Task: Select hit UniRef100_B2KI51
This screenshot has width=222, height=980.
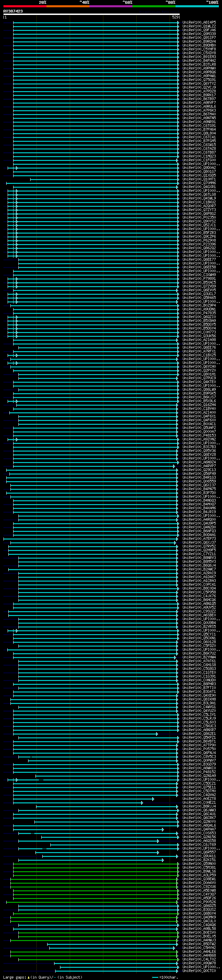Action: click(x=199, y=860)
